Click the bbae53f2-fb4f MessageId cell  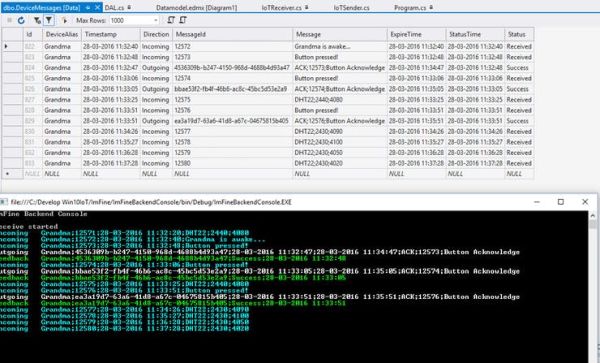click(x=232, y=89)
